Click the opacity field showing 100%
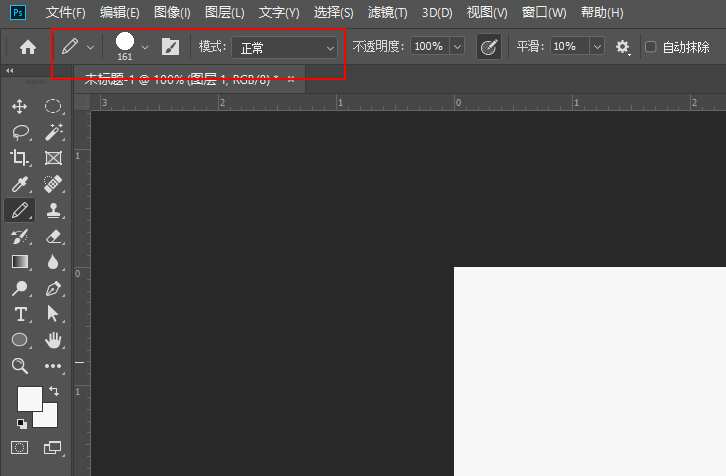This screenshot has width=726, height=476. pyautogui.click(x=429, y=46)
